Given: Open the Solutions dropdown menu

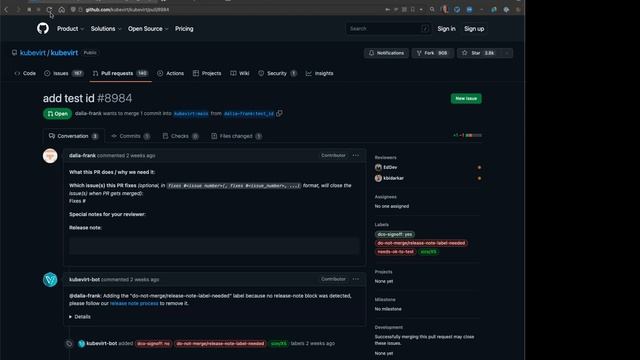Looking at the screenshot, I should (x=106, y=29).
